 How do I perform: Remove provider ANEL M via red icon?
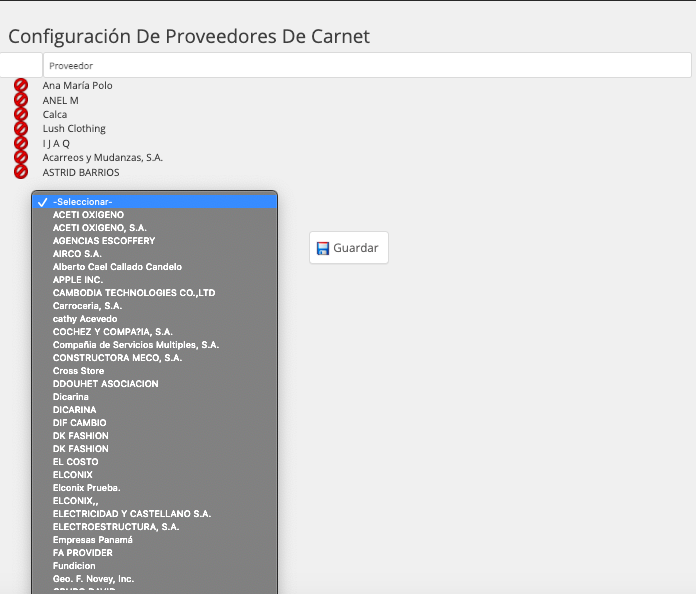coord(21,99)
